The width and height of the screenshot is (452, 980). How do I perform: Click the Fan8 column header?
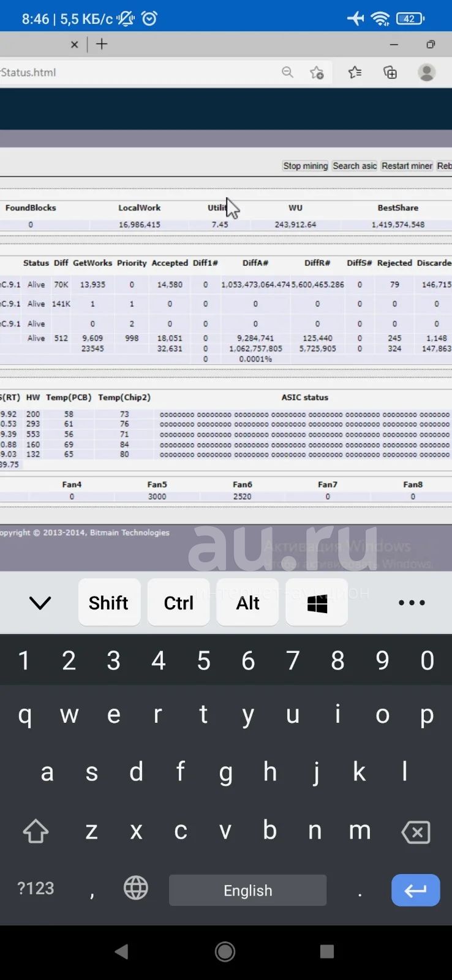click(x=413, y=484)
